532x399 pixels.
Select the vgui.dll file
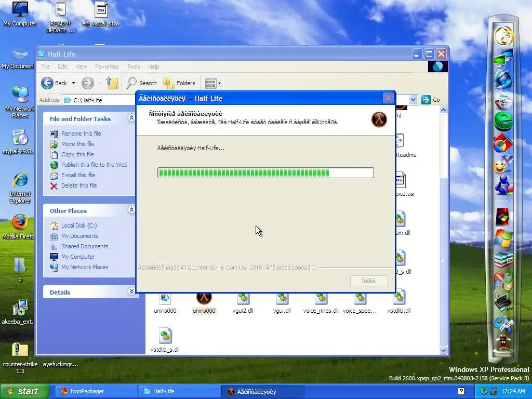[x=282, y=303]
